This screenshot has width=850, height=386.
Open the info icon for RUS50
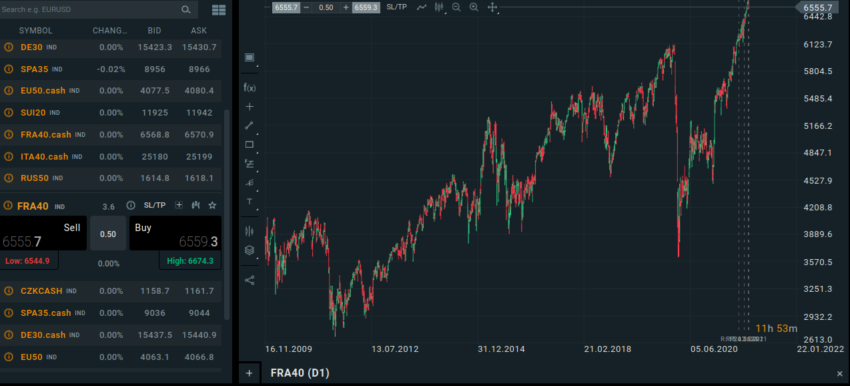[x=8, y=178]
